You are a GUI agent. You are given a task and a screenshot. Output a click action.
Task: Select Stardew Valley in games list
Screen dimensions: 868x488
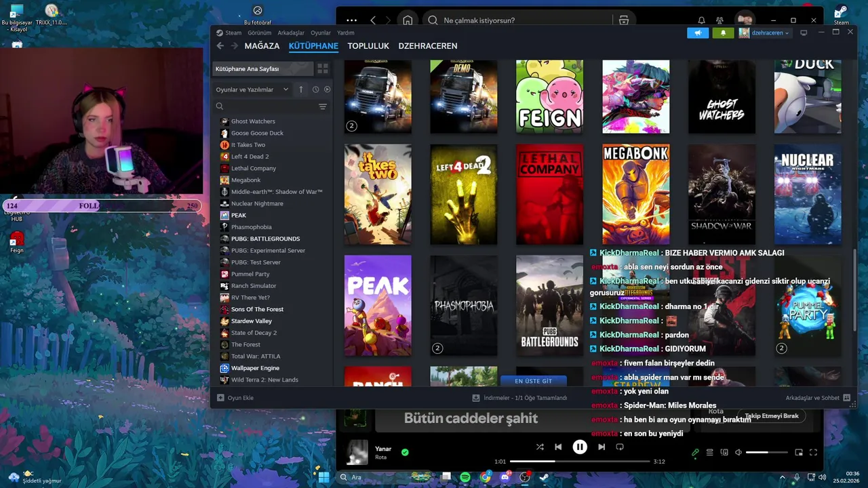pyautogui.click(x=252, y=321)
